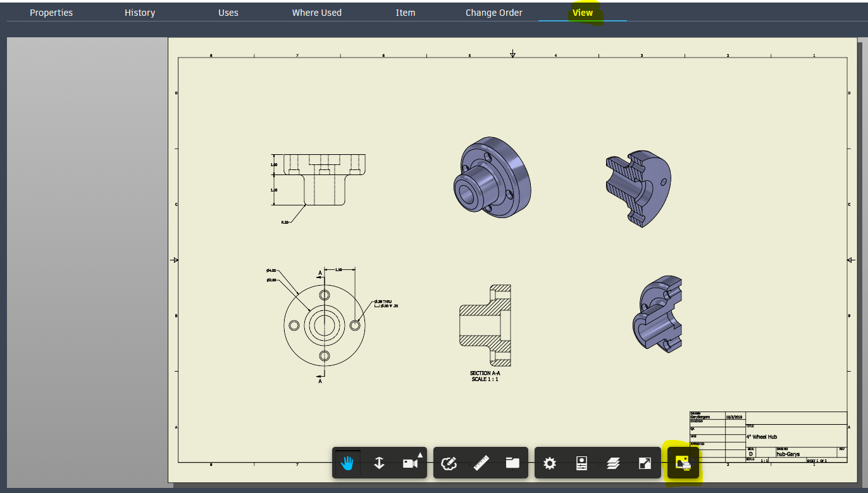The width and height of the screenshot is (868, 493).
Task: Select the Measure ruler tool
Action: [481, 463]
